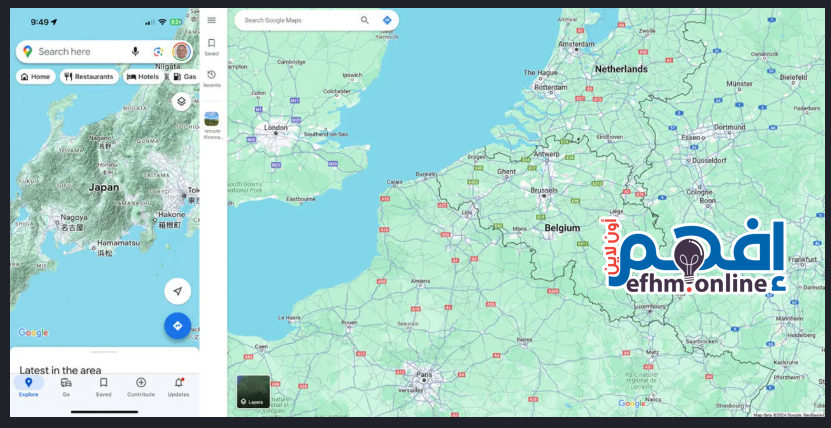
Task: Click the Calais label on the coast
Action: 394,182
